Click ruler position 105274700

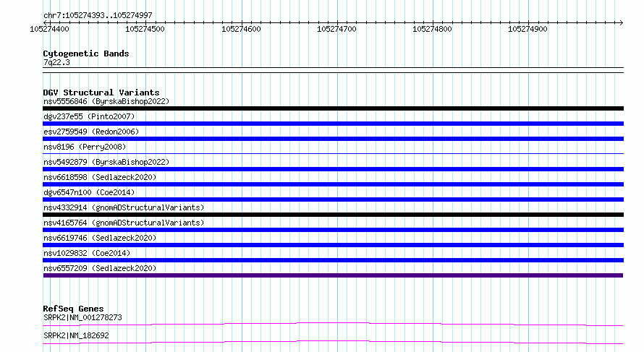point(336,29)
